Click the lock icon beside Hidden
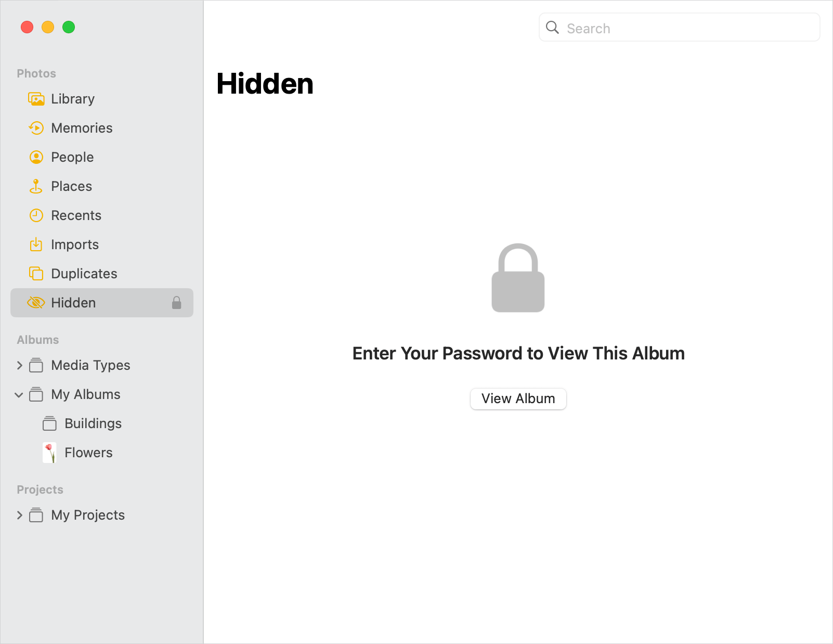Image resolution: width=833 pixels, height=644 pixels. pos(176,302)
